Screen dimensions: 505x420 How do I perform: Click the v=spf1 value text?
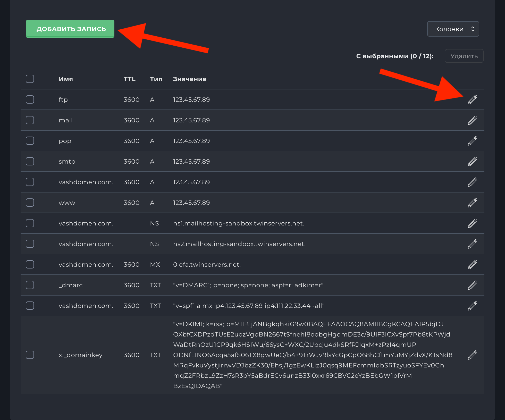249,306
